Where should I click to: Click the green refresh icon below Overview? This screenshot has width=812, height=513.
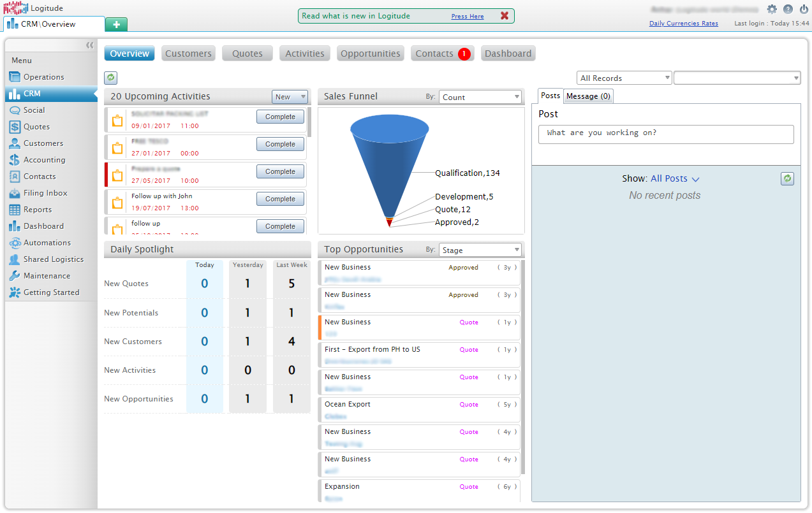pyautogui.click(x=111, y=78)
